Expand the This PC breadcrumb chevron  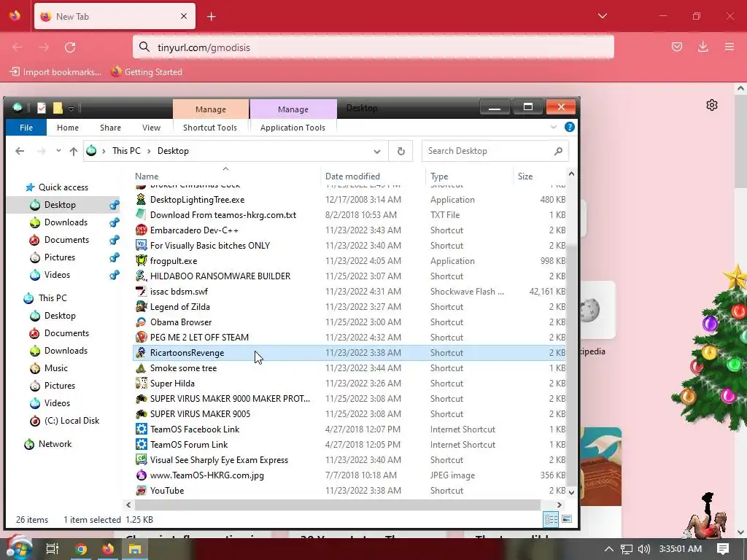click(x=149, y=151)
